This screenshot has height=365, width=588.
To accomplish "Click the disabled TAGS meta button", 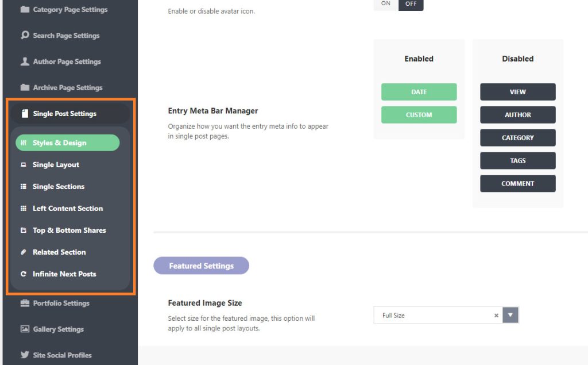I will (517, 161).
